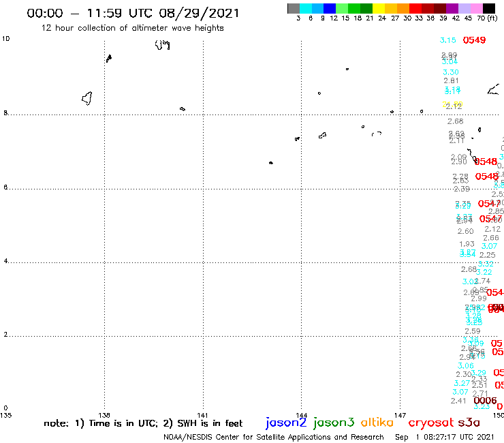This screenshot has width=504, height=443.
Task: Click the red '0549' time label
Action: (x=474, y=40)
